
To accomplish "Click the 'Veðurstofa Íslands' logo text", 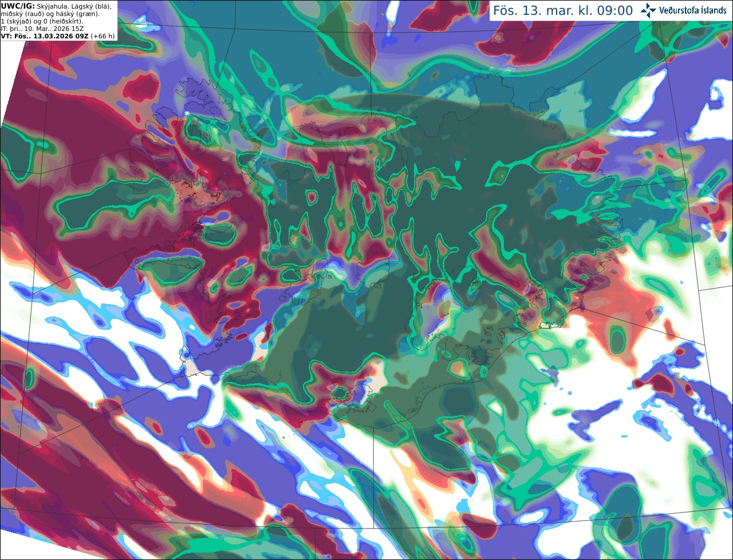I will 693,10.
